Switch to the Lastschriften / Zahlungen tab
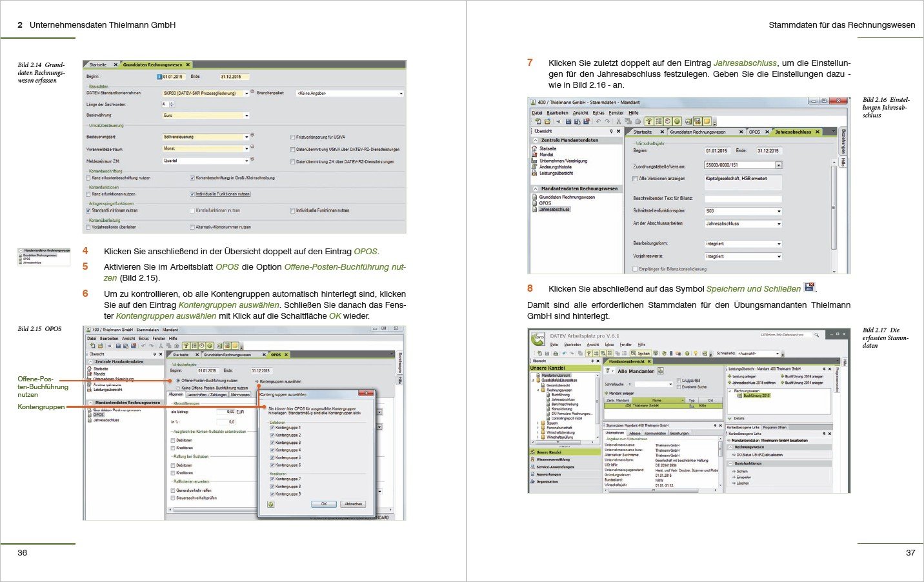Viewport: 924px width, 582px height. pyautogui.click(x=206, y=394)
